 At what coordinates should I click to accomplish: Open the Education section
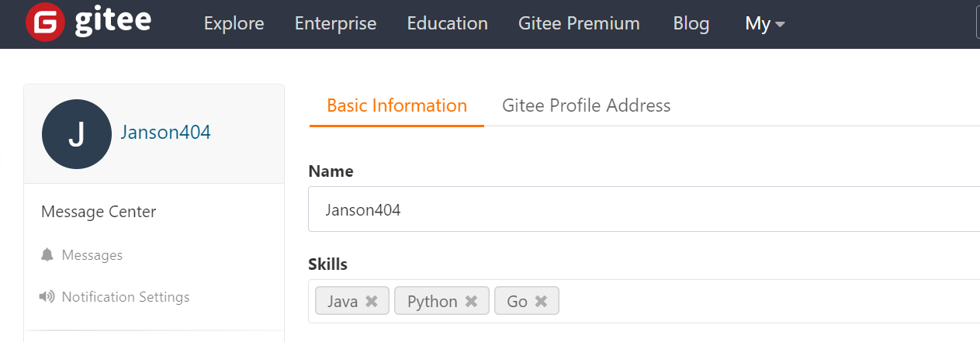[447, 24]
